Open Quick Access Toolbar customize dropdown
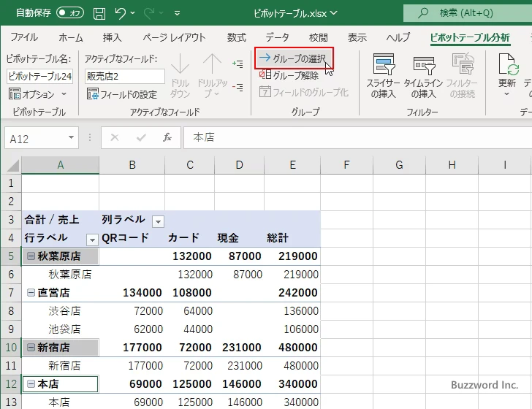Screen dimensions: 532x409 click(177, 13)
